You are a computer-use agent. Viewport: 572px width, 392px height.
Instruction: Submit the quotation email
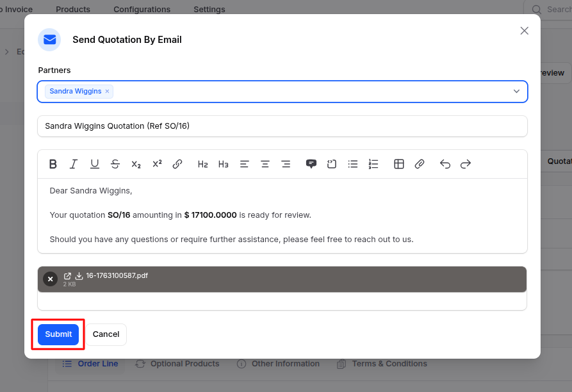point(58,334)
